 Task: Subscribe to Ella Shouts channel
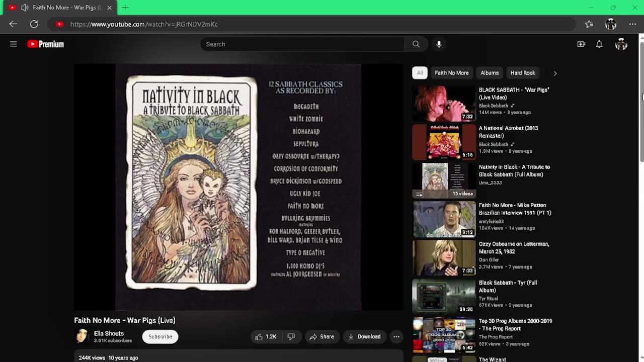160,337
